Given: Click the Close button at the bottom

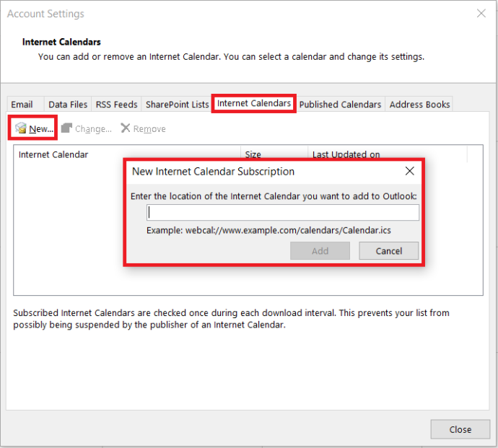Looking at the screenshot, I should pyautogui.click(x=460, y=429).
